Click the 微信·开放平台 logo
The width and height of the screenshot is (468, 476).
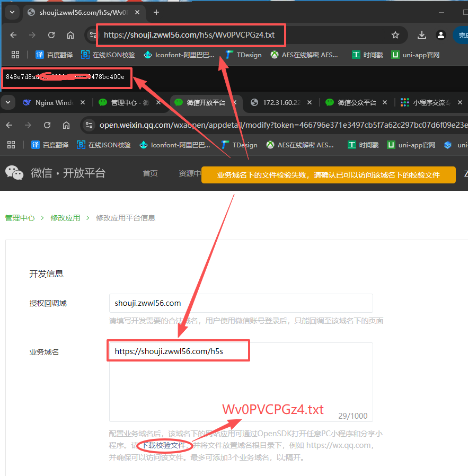55,173
